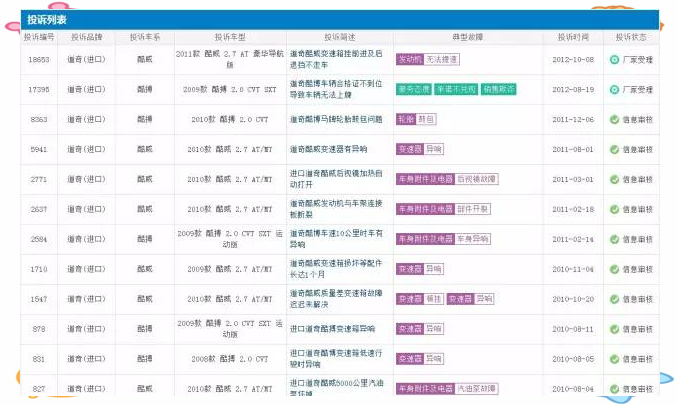Click green check icon in row 2771

pyautogui.click(x=614, y=179)
